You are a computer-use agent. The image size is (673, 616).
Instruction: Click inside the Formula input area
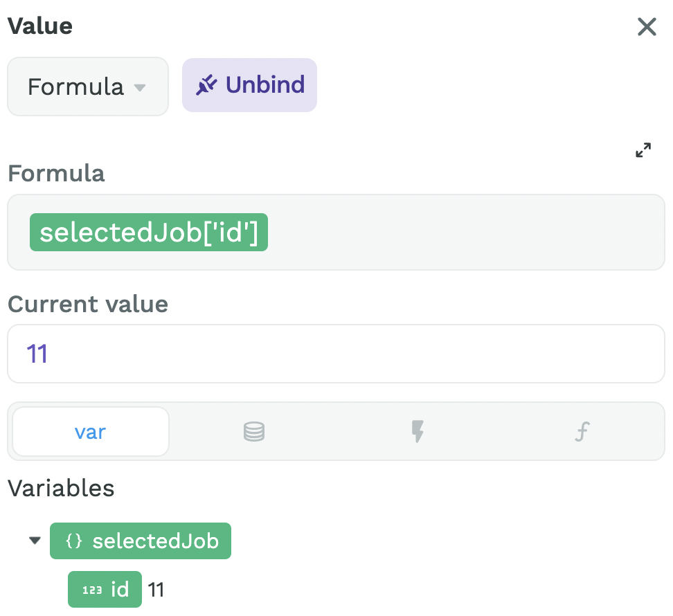(336, 232)
